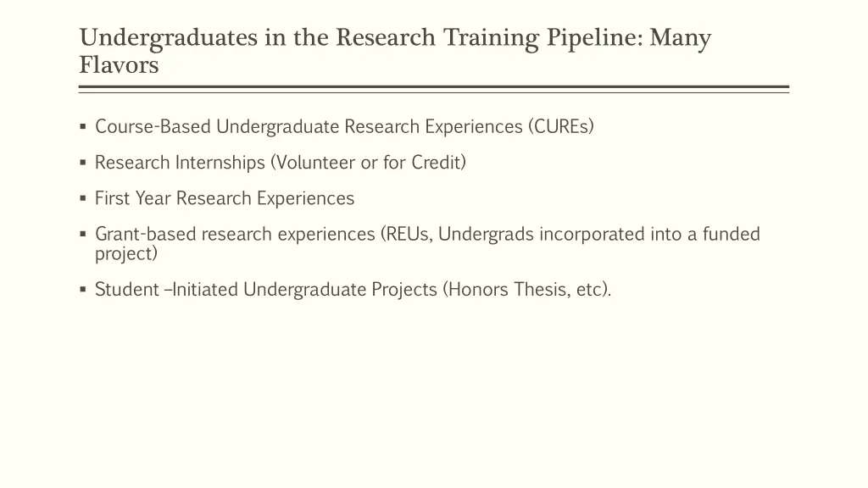Click the "(CUREs)" acronym

pos(560,127)
